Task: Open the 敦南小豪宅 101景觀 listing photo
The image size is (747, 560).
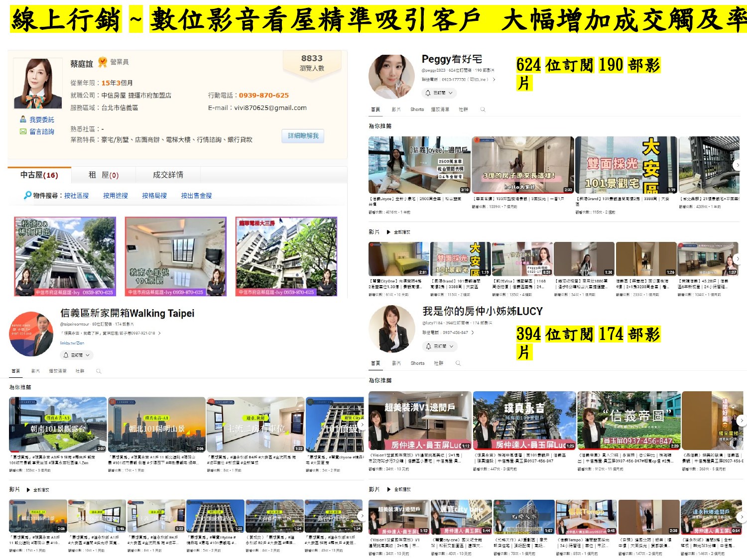Action: click(175, 256)
